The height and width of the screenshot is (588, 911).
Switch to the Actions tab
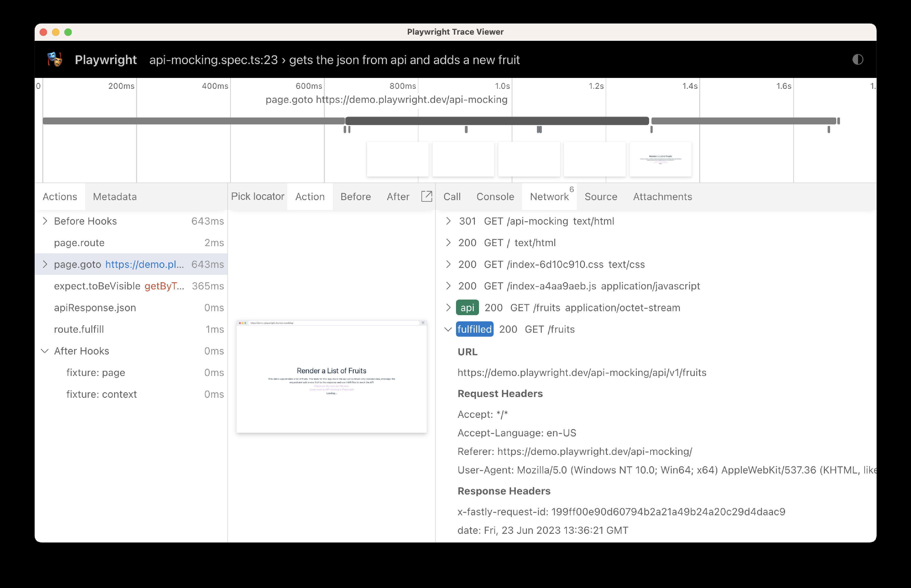click(x=60, y=197)
